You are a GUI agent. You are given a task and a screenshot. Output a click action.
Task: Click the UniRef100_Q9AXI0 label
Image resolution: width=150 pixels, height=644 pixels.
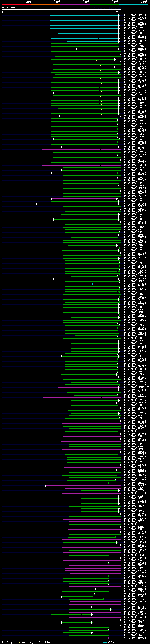click(x=135, y=617)
